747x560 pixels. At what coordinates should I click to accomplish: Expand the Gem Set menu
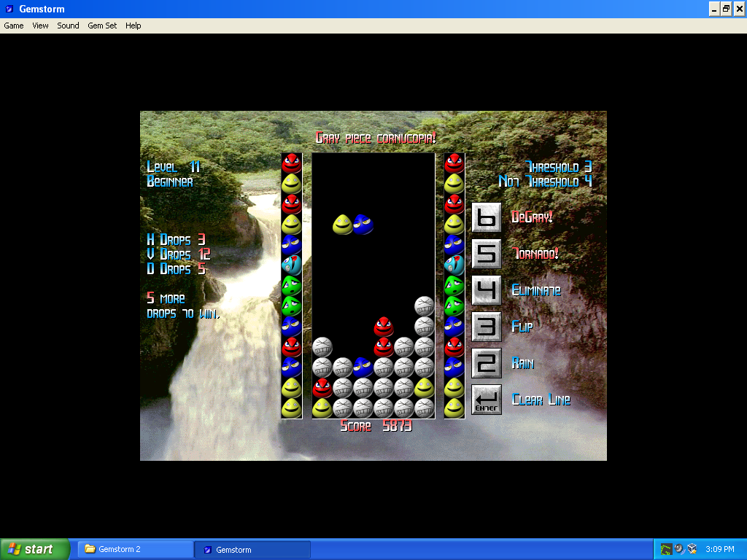click(x=102, y=26)
